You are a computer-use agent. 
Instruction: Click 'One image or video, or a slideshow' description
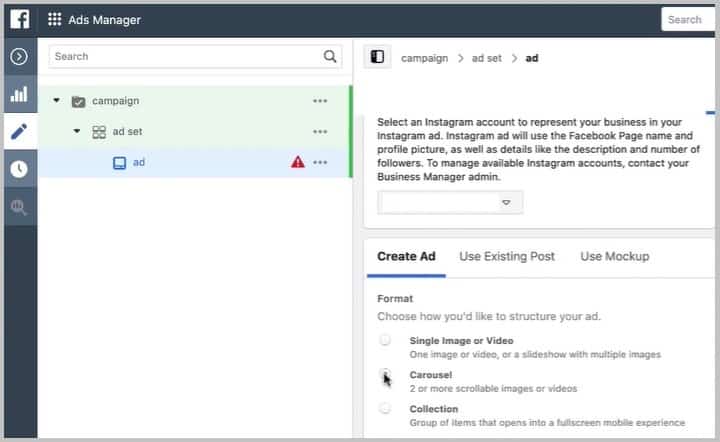click(x=535, y=354)
